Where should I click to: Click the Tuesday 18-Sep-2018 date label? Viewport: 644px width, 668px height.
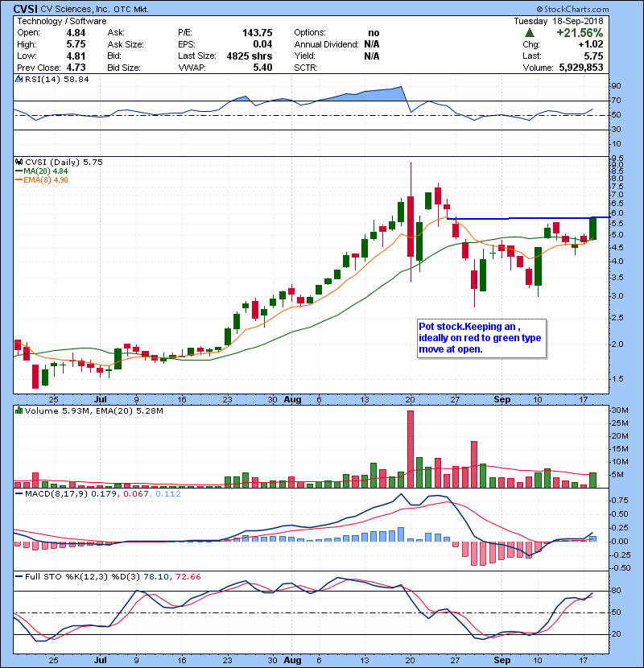[x=559, y=21]
